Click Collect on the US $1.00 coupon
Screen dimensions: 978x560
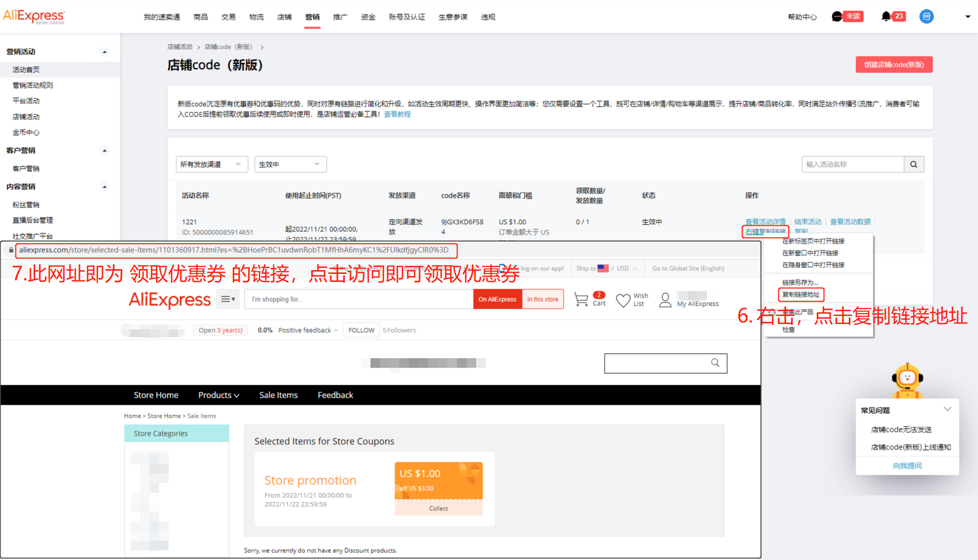[x=438, y=508]
